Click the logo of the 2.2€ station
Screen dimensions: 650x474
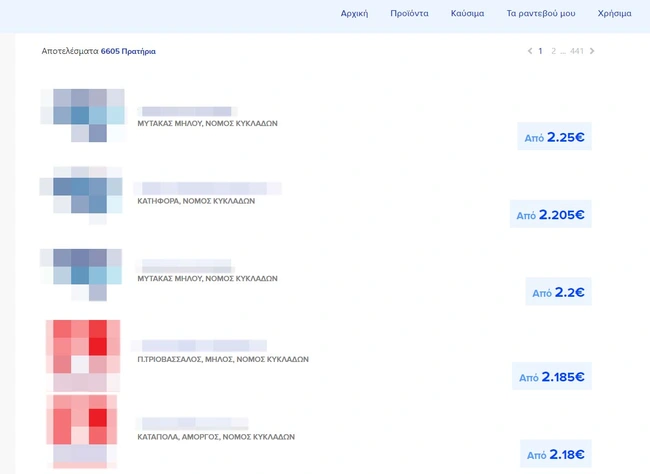(x=82, y=272)
